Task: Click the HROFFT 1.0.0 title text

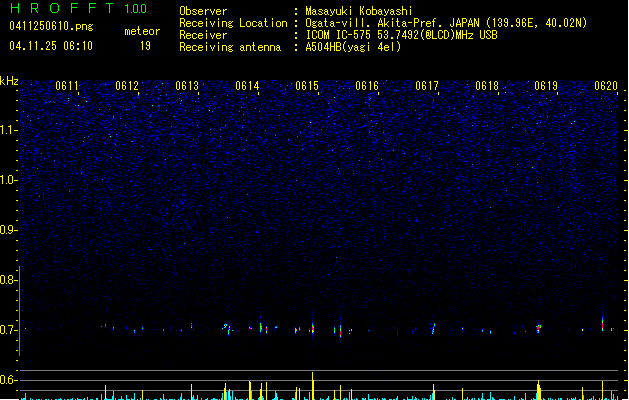Action: click(x=79, y=8)
